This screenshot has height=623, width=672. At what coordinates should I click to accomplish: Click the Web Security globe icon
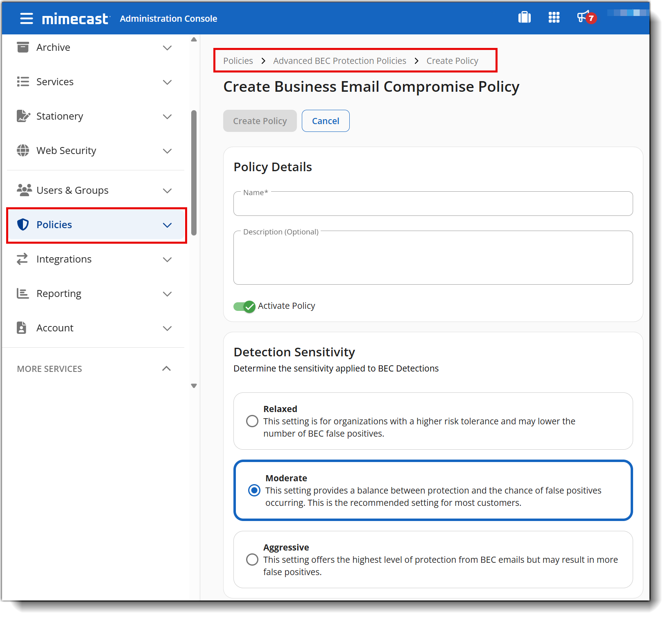click(23, 150)
